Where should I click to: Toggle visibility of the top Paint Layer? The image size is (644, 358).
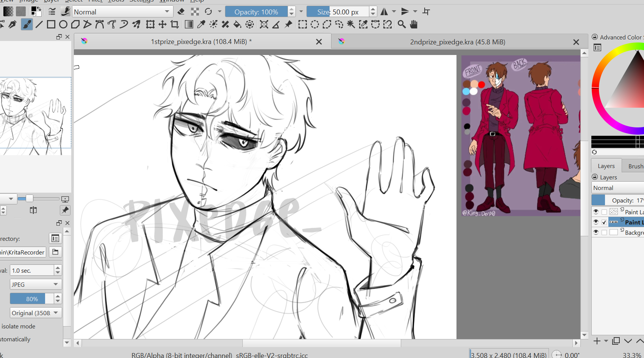pos(596,212)
